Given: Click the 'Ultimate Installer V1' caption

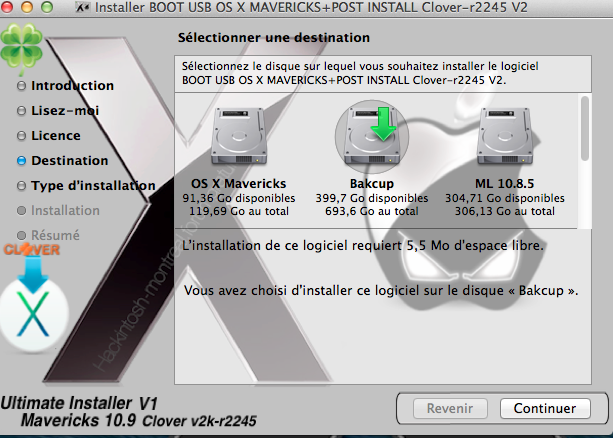Looking at the screenshot, I should click(79, 403).
